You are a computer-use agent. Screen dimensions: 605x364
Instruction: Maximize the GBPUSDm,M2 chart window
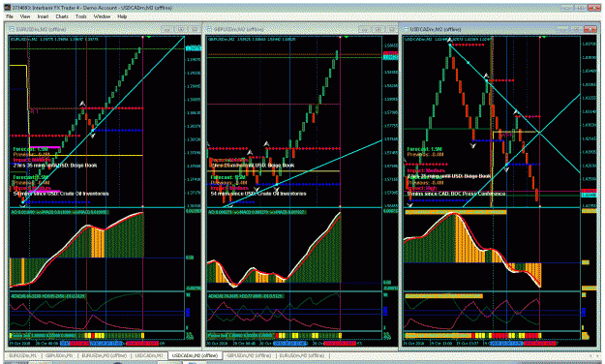pos(378,29)
